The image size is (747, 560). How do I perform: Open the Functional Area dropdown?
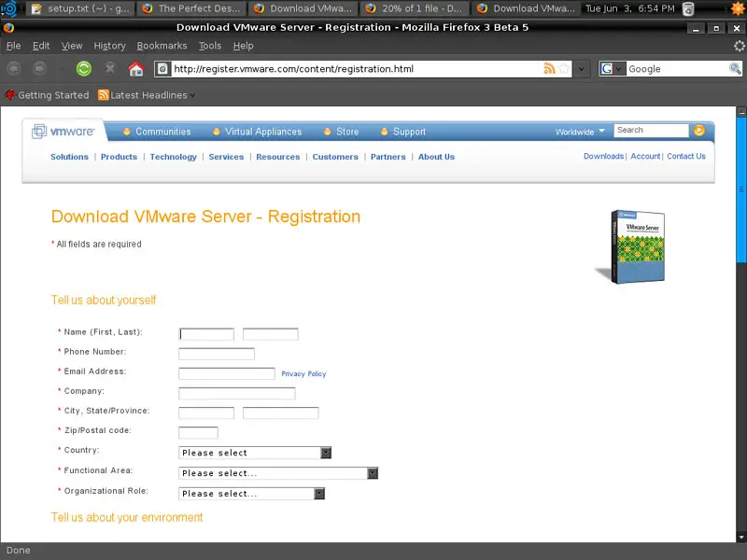point(278,473)
